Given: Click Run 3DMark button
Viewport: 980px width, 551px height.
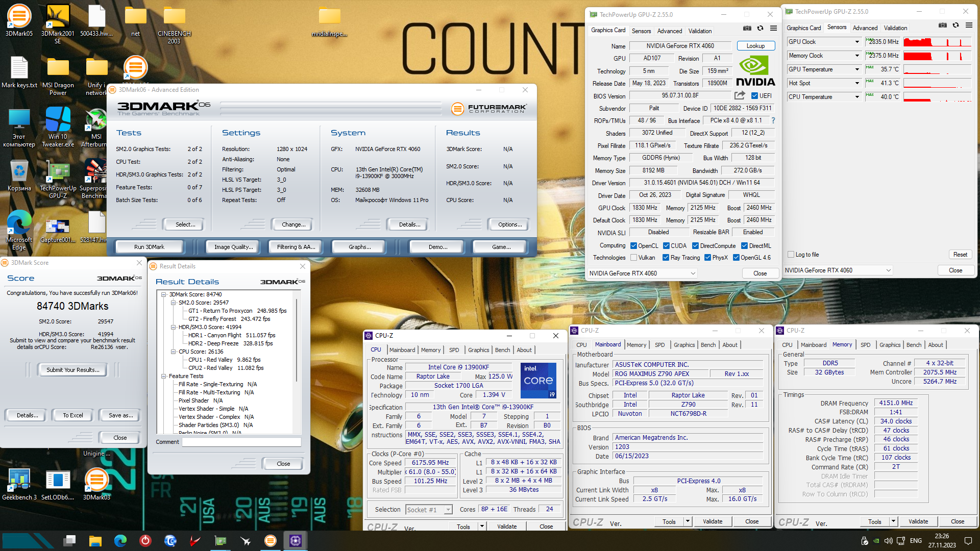Looking at the screenshot, I should pos(149,247).
